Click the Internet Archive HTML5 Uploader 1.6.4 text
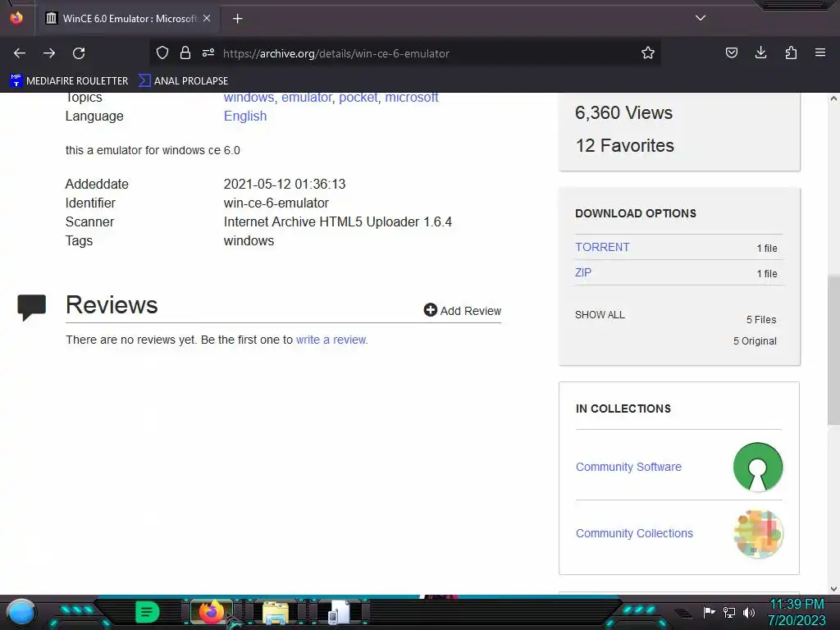 click(337, 221)
